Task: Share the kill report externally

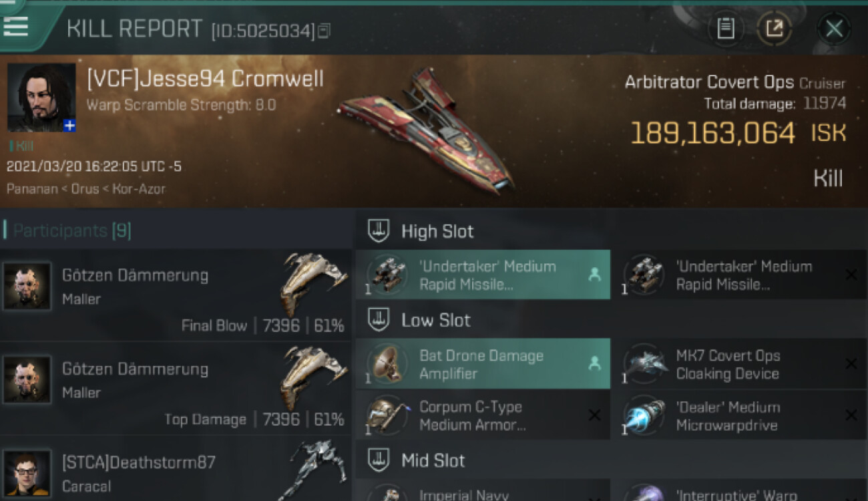Action: click(774, 29)
